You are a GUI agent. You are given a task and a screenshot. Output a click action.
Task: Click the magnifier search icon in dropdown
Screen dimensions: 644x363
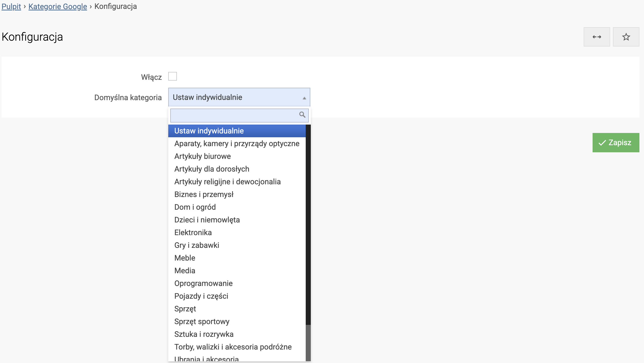pyautogui.click(x=302, y=115)
